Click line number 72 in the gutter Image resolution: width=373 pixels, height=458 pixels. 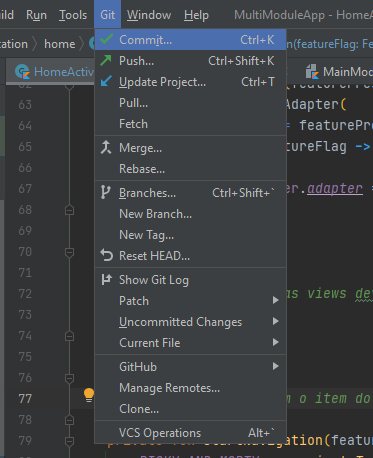pyautogui.click(x=25, y=294)
